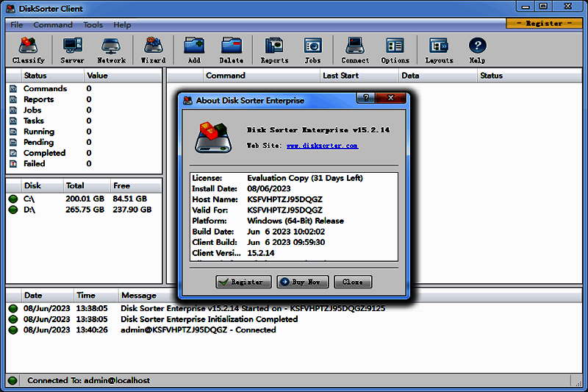Open the Tools menu
This screenshot has width=588, height=392.
93,25
